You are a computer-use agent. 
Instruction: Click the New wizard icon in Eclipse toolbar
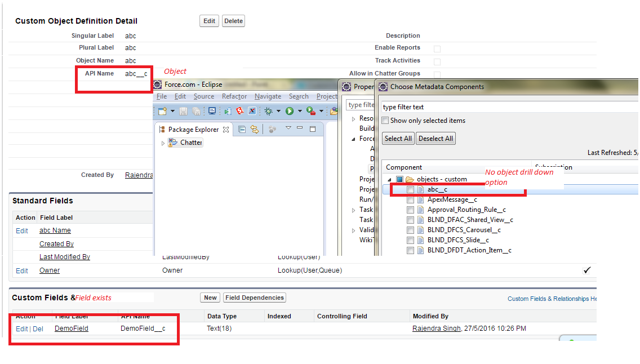tap(162, 111)
